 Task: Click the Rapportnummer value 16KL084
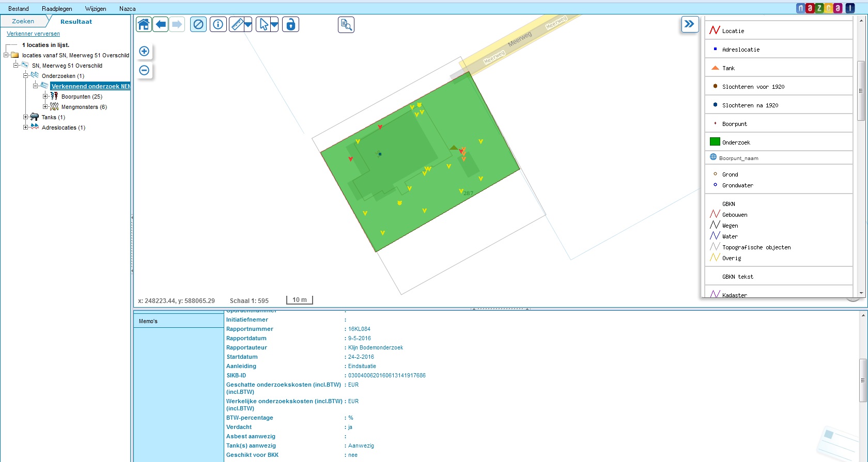(x=359, y=329)
